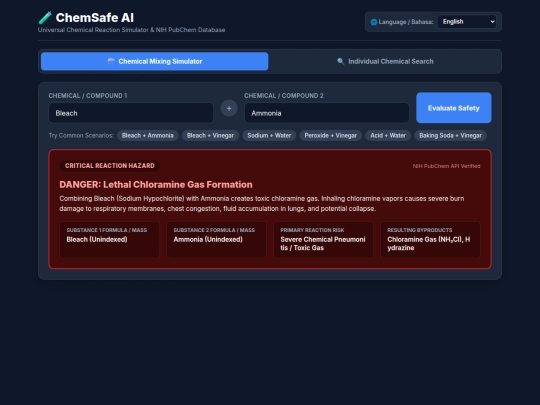The height and width of the screenshot is (405, 540).
Task: Select the Chemical Mixing Simulator tab
Action: pyautogui.click(x=155, y=61)
